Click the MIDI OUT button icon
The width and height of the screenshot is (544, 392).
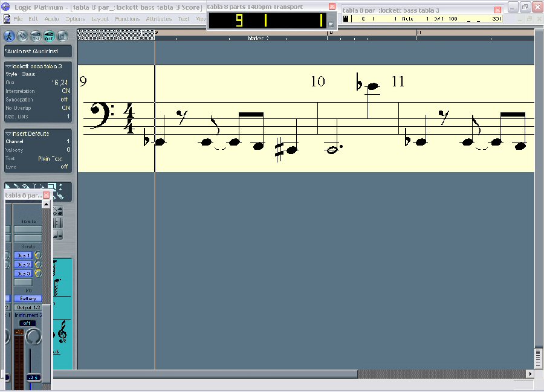48,36
